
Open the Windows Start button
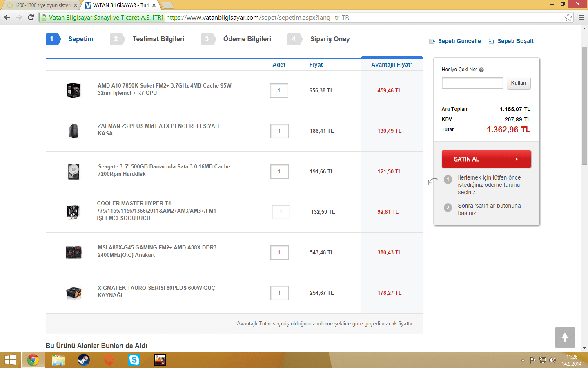[10, 360]
